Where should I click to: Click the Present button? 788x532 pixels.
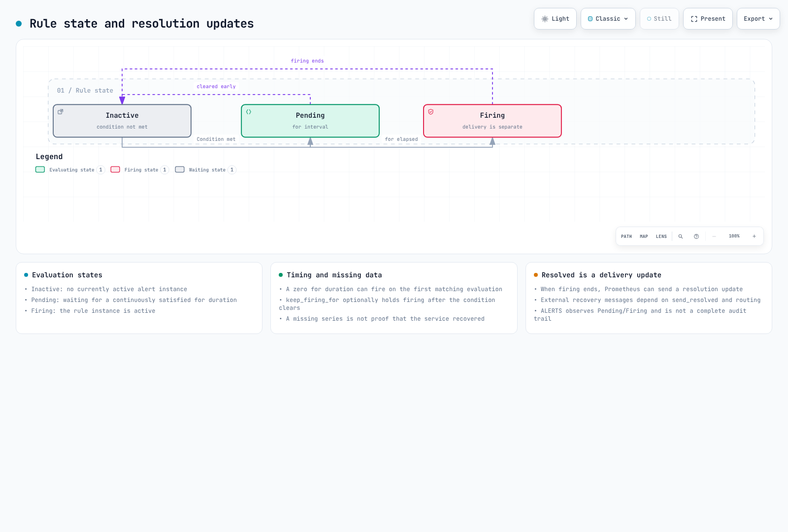tap(708, 19)
